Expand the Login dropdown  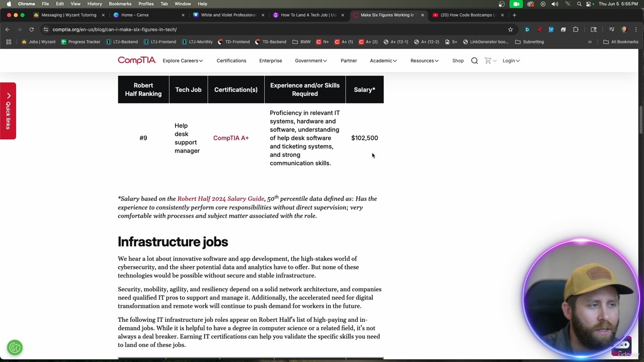[x=511, y=61]
